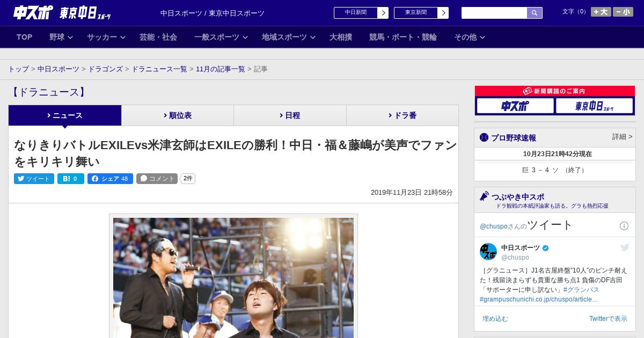Image resolution: width=644 pixels, height=338 pixels.
Task: Click the @chuspo handle in tweet
Action: point(515,258)
